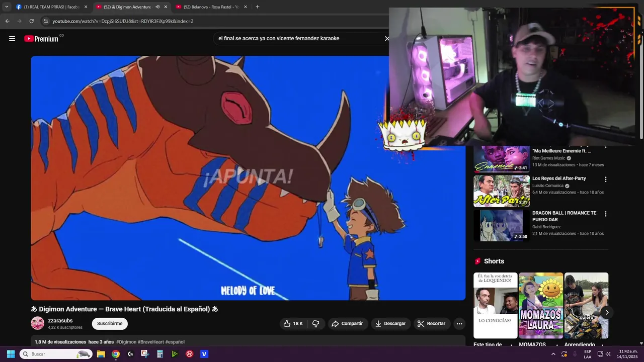Clear the YouTube search box text
Image resolution: width=644 pixels, height=362 pixels.
[386, 39]
